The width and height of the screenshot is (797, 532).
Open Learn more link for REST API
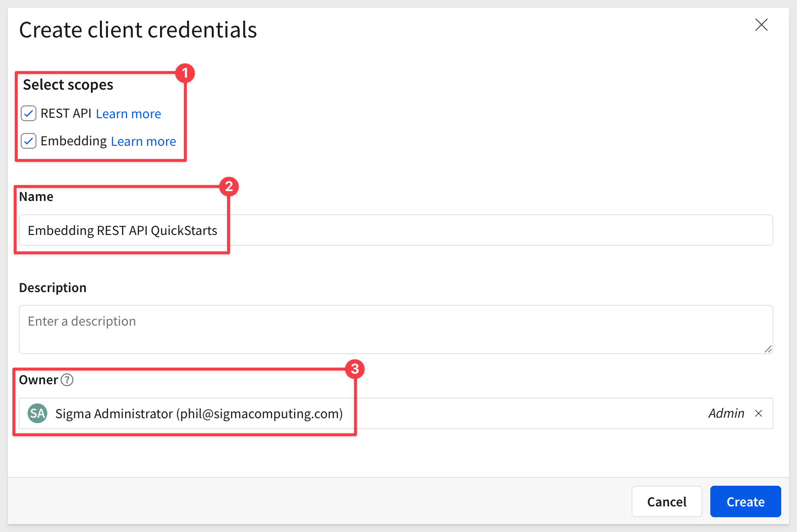pos(128,114)
